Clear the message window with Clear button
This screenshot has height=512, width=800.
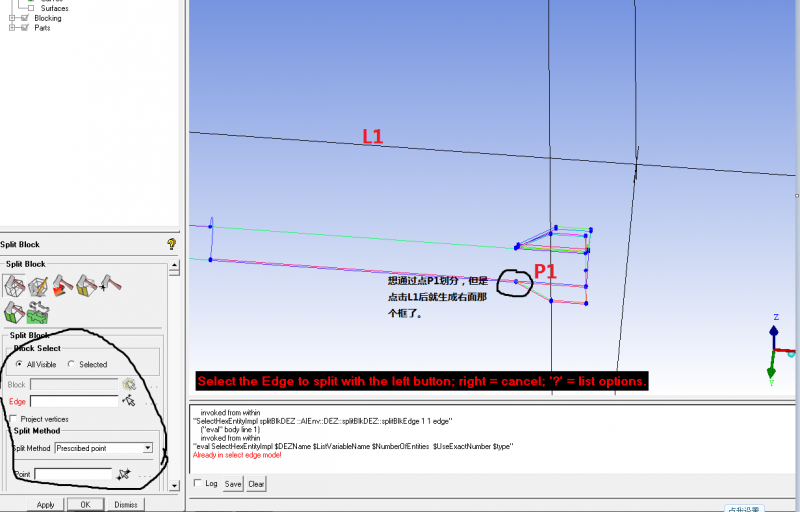(256, 484)
